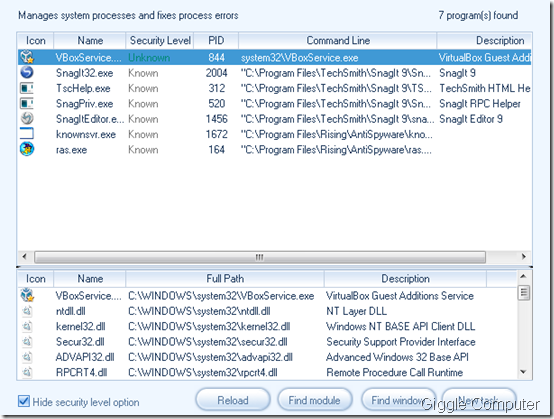Select the SnagItEditor process icon
The image size is (554, 419).
[x=27, y=118]
